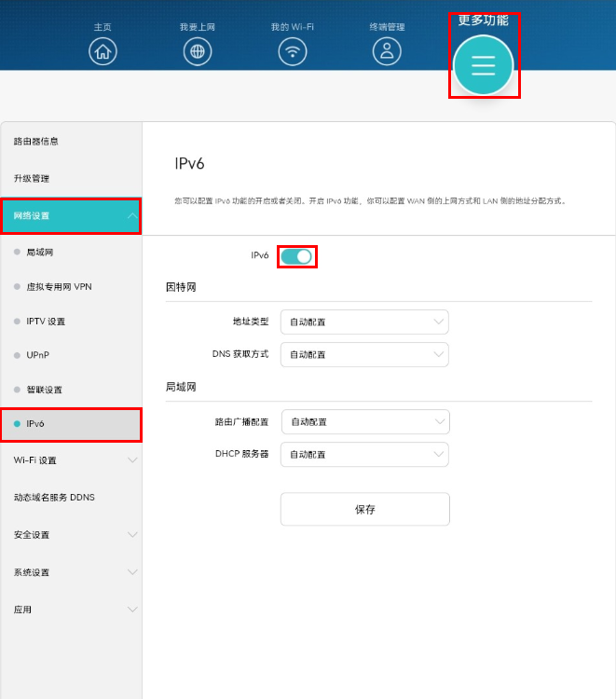Open the 路由广播配置 dropdown
This screenshot has height=699, width=616.
[x=364, y=422]
